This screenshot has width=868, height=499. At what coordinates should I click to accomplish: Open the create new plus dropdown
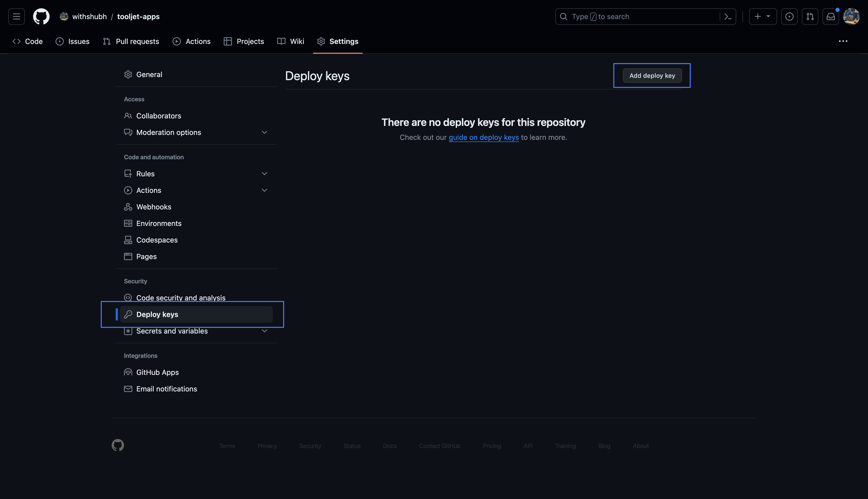763,17
